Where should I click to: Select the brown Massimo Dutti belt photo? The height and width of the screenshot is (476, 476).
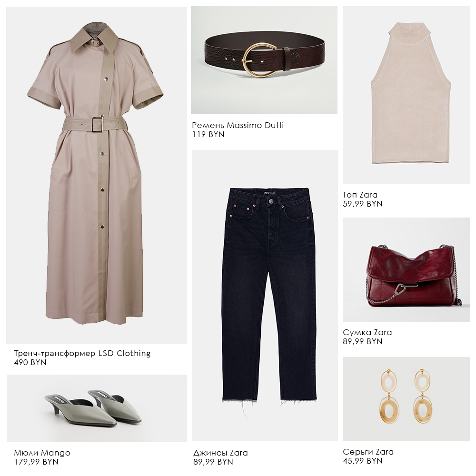(x=264, y=60)
